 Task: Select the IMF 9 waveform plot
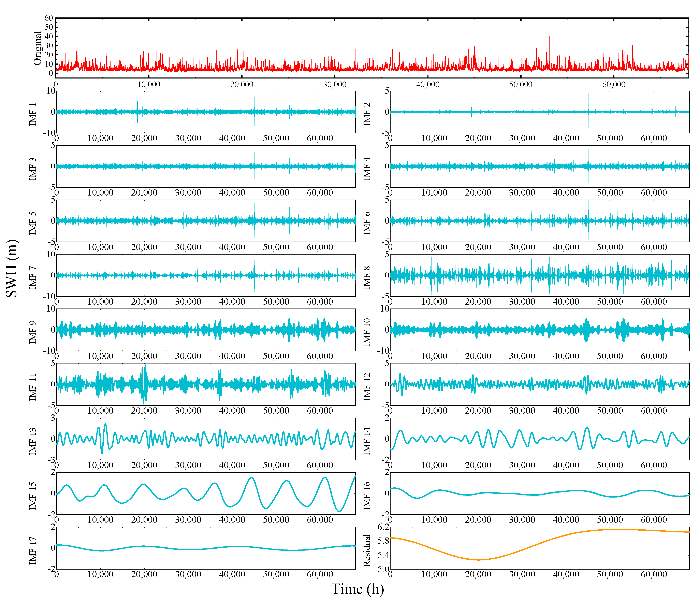tap(206, 330)
